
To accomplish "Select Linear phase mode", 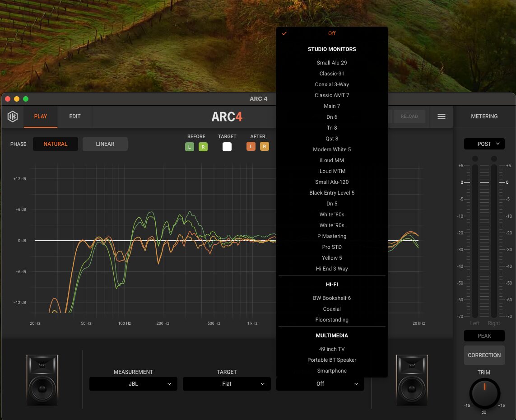I will (105, 144).
